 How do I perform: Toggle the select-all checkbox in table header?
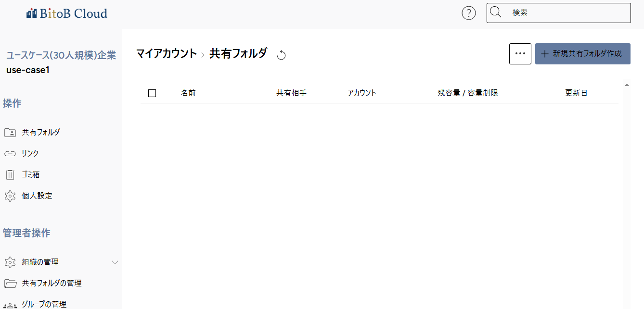pos(152,93)
